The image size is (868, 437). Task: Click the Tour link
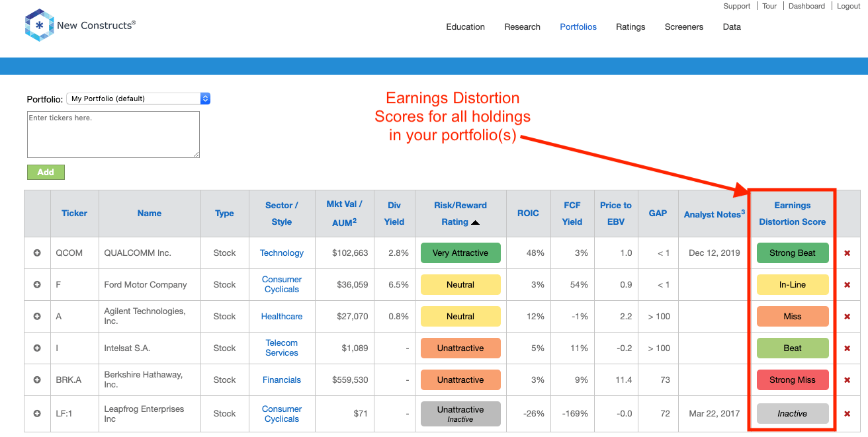(769, 6)
